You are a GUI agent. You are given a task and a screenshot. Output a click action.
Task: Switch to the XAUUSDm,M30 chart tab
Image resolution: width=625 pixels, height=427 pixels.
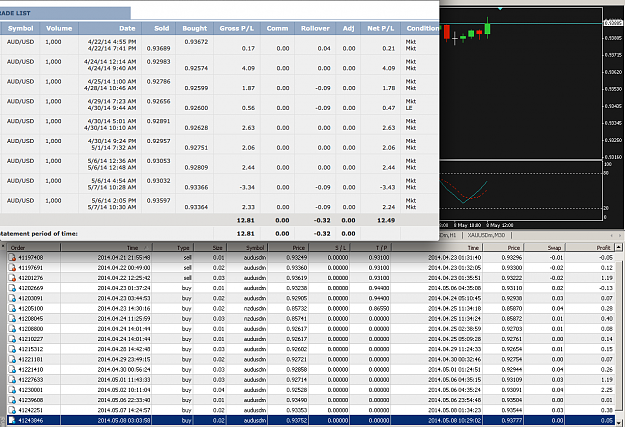click(486, 235)
